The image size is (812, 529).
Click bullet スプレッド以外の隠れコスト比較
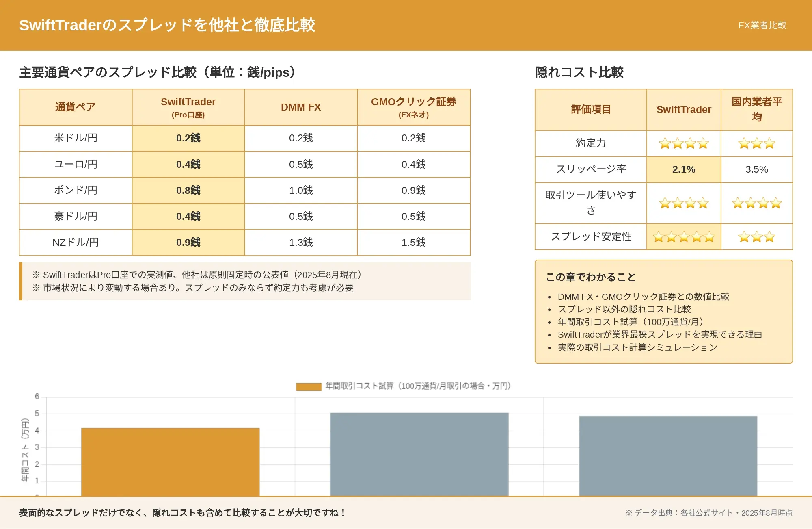[x=624, y=309]
